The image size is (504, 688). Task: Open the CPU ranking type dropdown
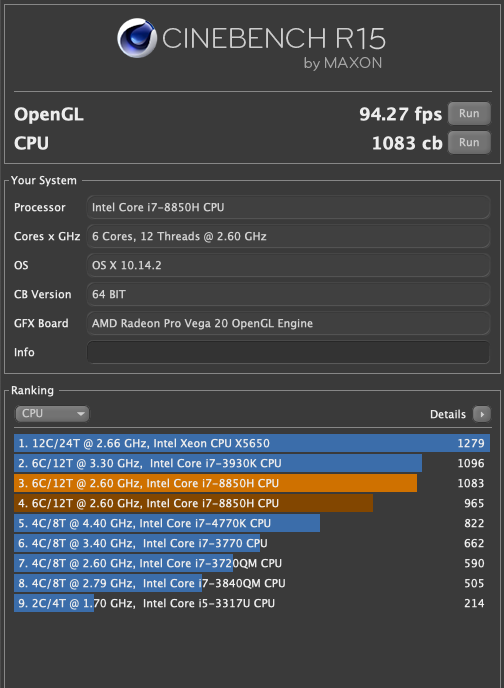[x=52, y=413]
